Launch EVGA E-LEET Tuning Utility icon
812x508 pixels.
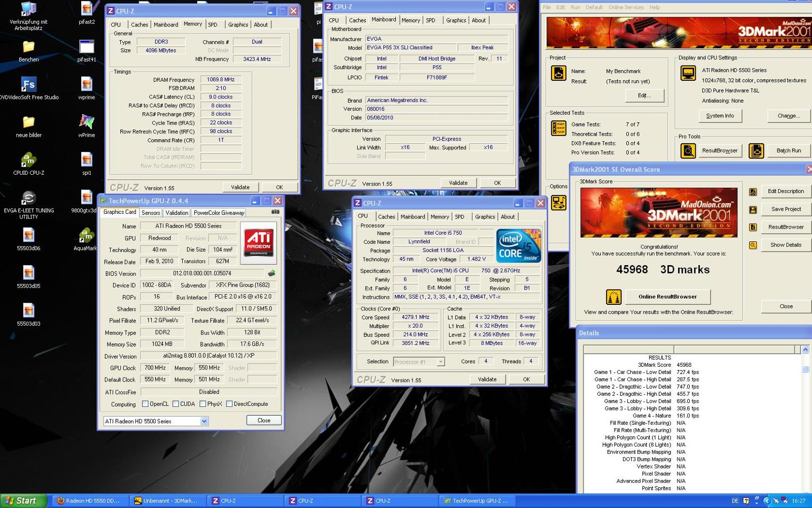pos(28,198)
